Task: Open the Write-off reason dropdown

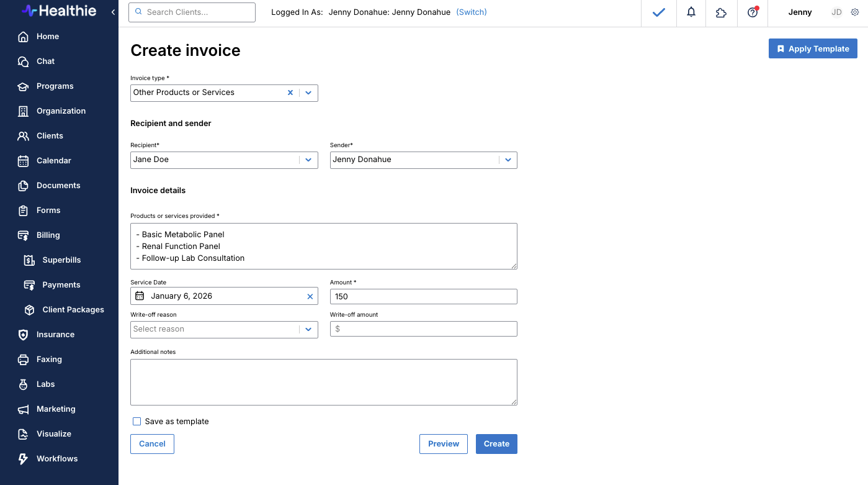Action: [x=308, y=329]
